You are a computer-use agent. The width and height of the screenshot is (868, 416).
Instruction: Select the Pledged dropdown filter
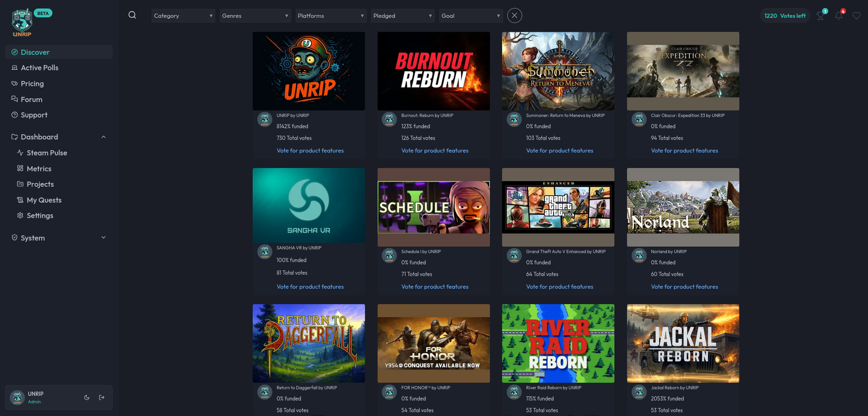(403, 16)
